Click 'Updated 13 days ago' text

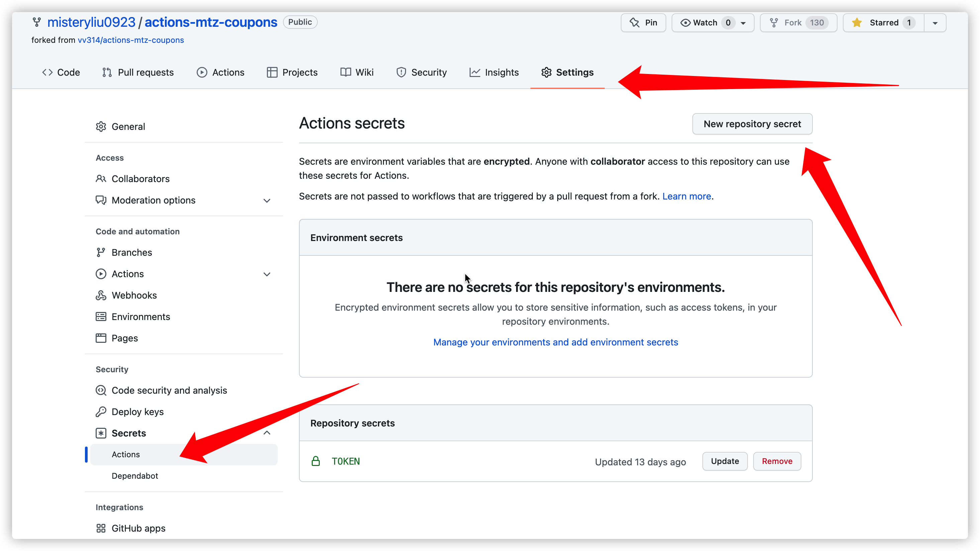[640, 462]
